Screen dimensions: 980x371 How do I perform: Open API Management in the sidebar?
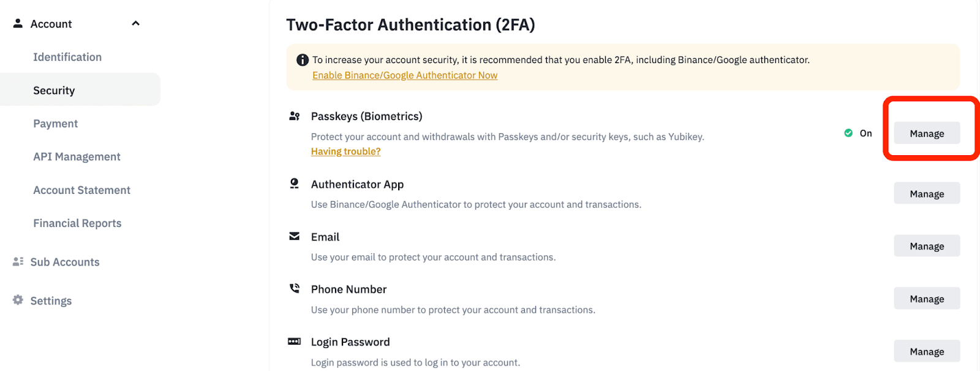pos(77,157)
